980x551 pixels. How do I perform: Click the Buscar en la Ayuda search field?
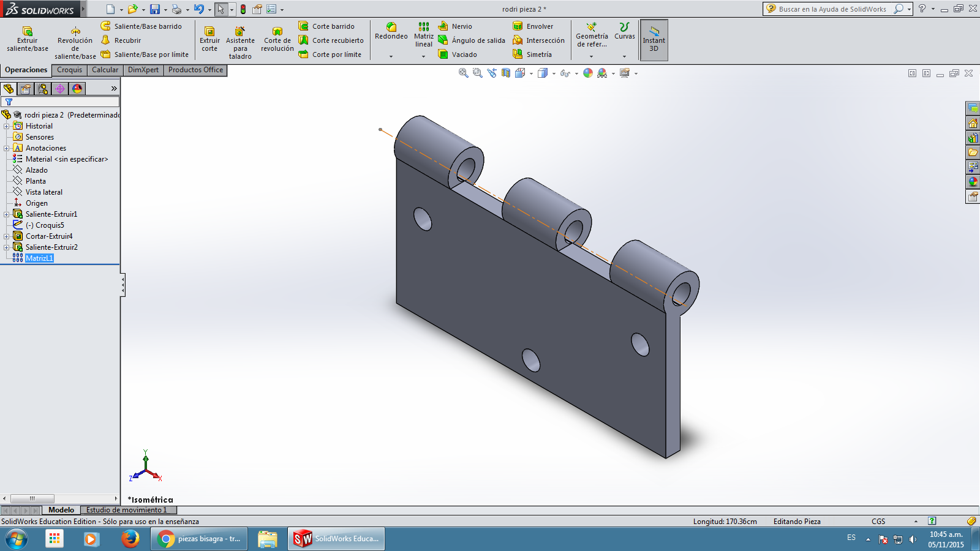(832, 9)
